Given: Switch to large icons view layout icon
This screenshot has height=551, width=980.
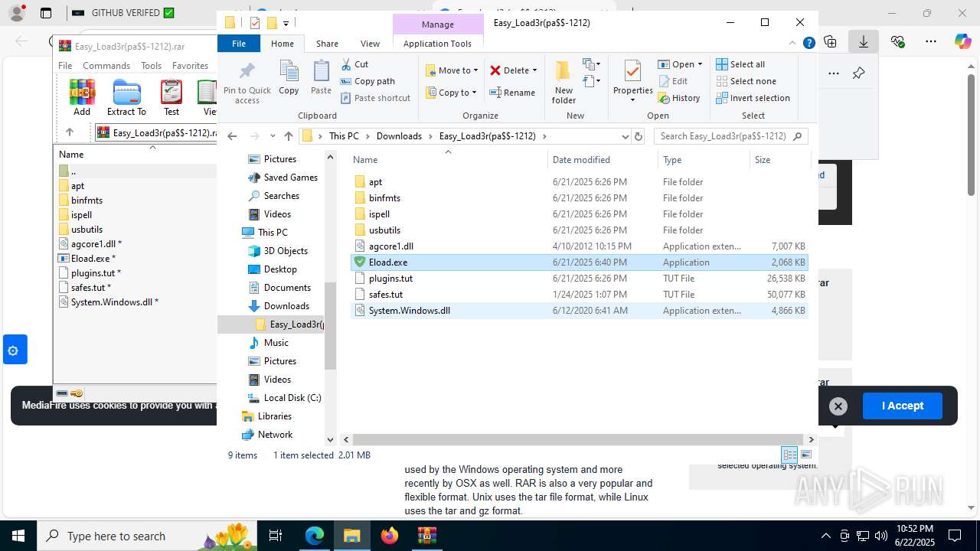Looking at the screenshot, I should click(805, 455).
